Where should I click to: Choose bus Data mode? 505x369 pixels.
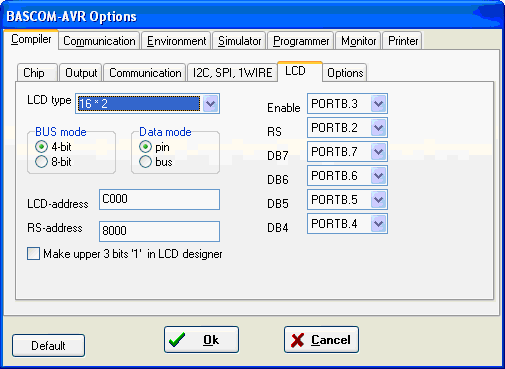point(145,162)
